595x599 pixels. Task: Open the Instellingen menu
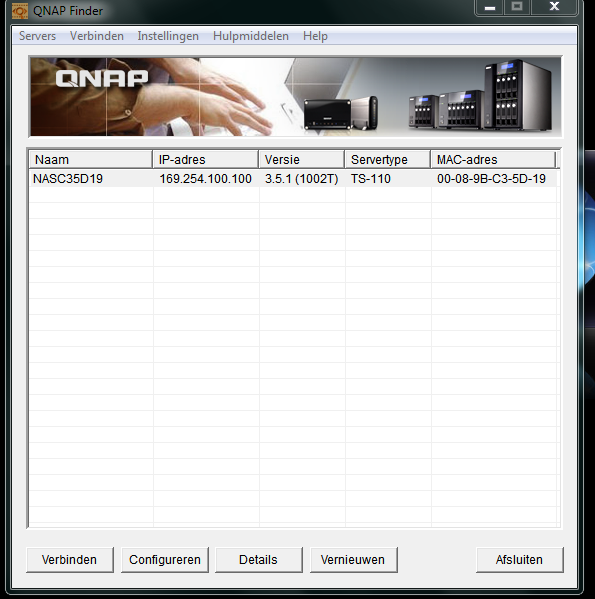click(168, 36)
